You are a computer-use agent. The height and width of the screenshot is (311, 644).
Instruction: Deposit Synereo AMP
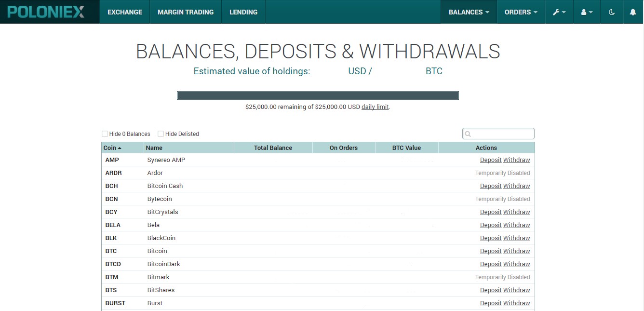tap(491, 160)
